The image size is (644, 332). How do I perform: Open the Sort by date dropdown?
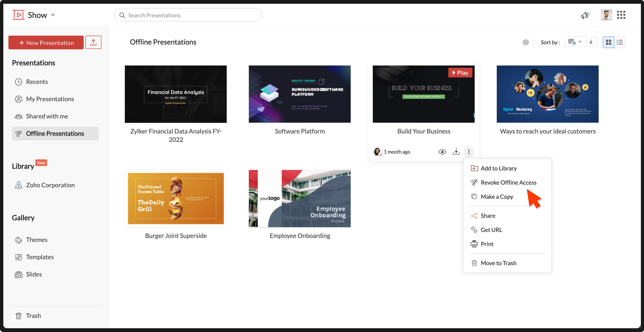click(x=575, y=42)
